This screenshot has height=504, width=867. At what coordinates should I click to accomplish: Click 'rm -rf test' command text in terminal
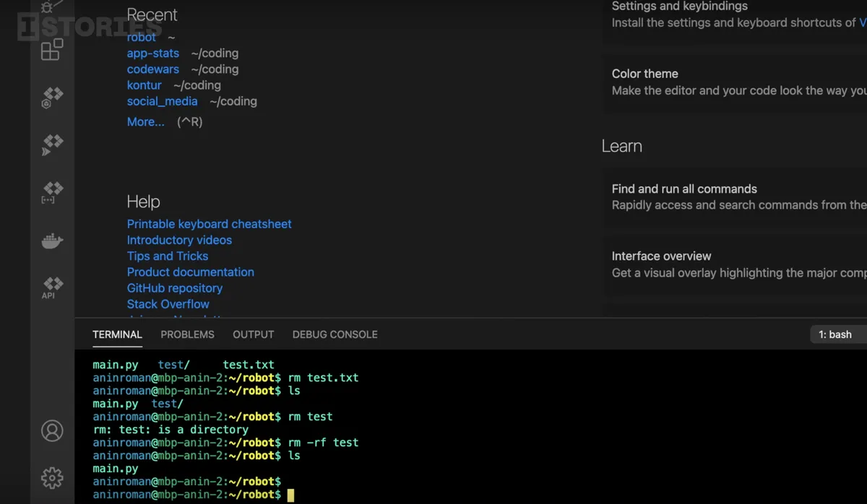[323, 443]
